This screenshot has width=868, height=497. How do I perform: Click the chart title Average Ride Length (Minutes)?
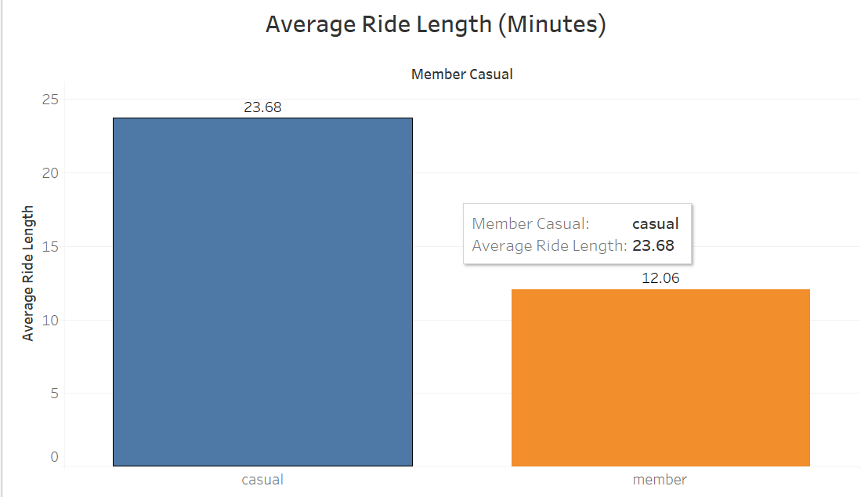(436, 24)
